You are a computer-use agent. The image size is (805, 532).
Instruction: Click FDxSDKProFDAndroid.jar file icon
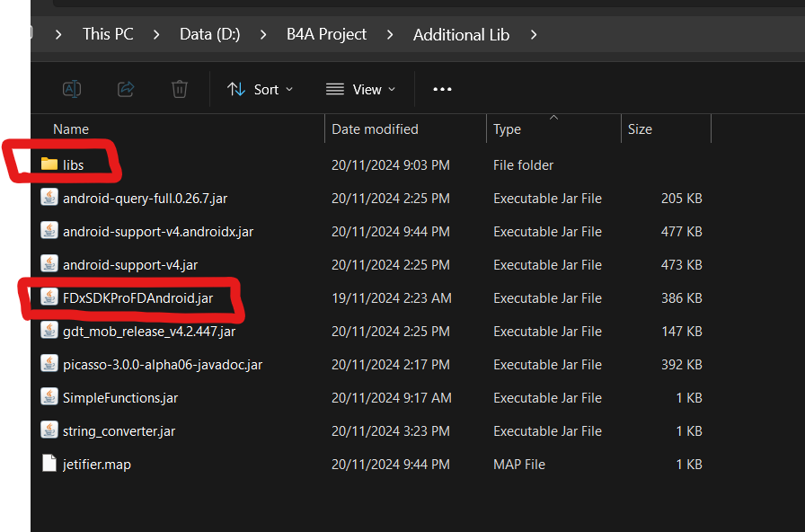point(49,297)
